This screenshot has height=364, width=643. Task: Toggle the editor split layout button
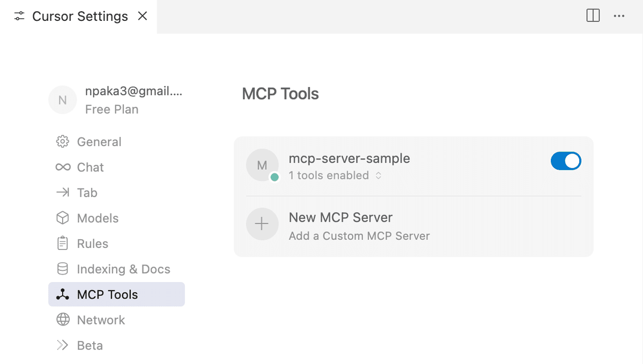[x=593, y=16]
